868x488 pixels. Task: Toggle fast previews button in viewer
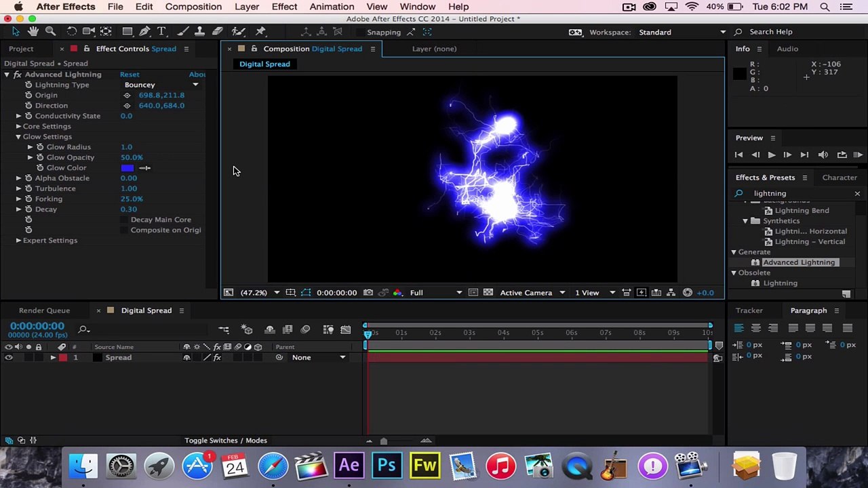(x=641, y=293)
